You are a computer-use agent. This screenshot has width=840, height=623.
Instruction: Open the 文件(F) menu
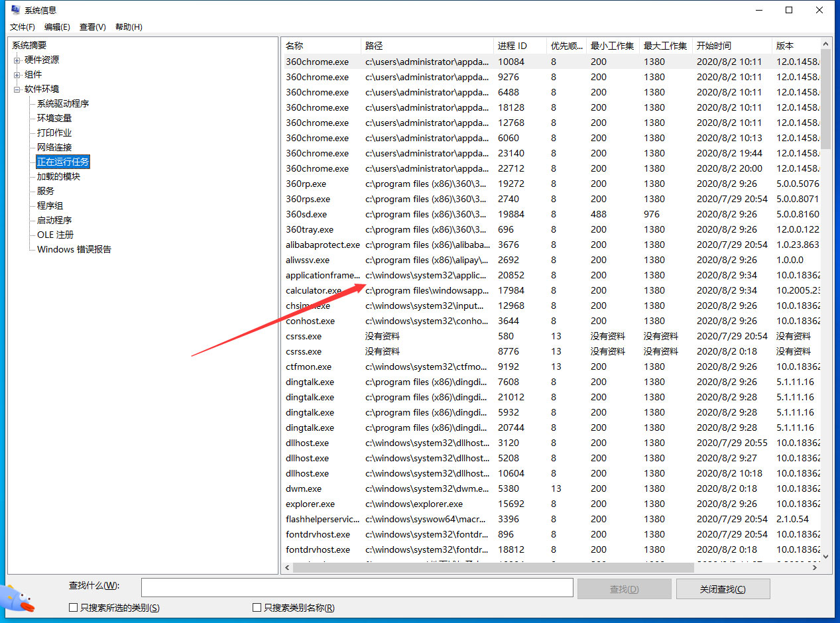pyautogui.click(x=23, y=27)
